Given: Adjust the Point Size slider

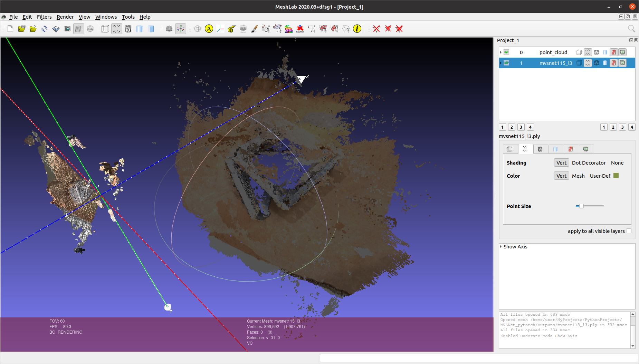Looking at the screenshot, I should pyautogui.click(x=581, y=206).
